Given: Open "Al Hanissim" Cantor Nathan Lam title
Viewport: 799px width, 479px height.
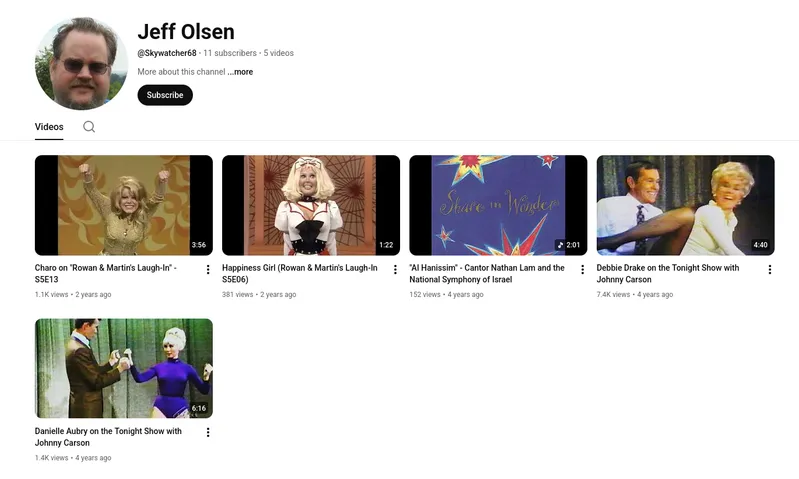Looking at the screenshot, I should coord(487,274).
